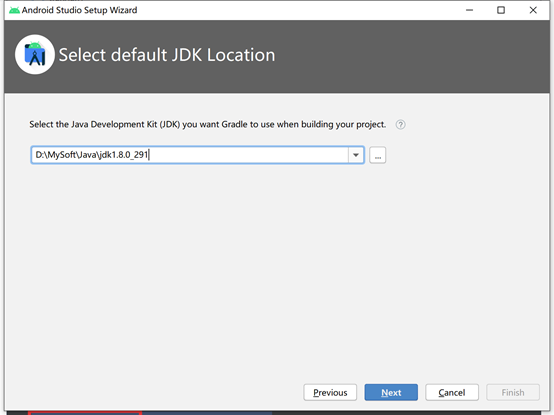
Task: Click the help question mark icon
Action: pos(400,125)
